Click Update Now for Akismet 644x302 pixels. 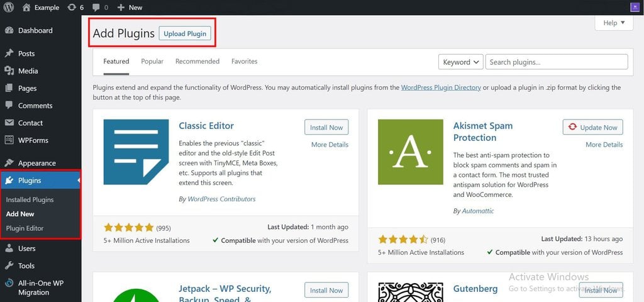click(592, 127)
